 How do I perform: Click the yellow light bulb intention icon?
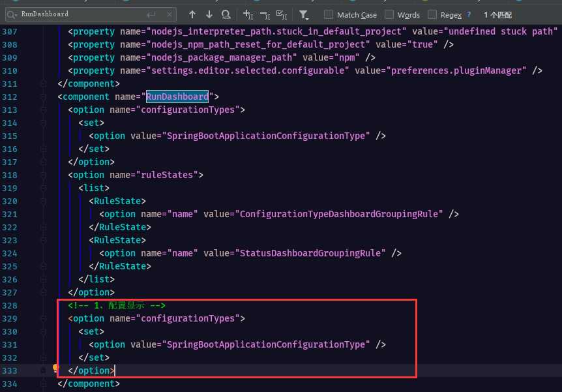point(55,368)
